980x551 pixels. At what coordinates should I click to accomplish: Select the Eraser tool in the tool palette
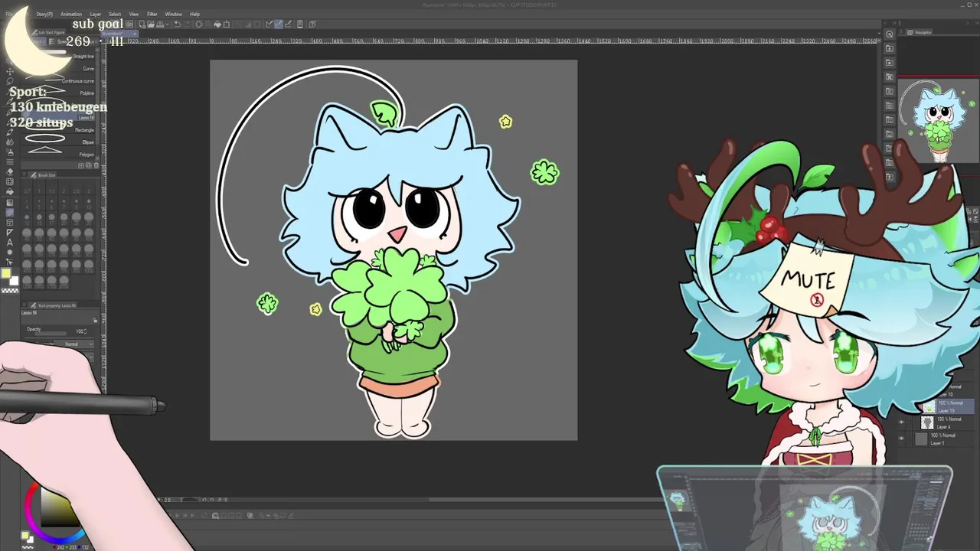pos(10,171)
